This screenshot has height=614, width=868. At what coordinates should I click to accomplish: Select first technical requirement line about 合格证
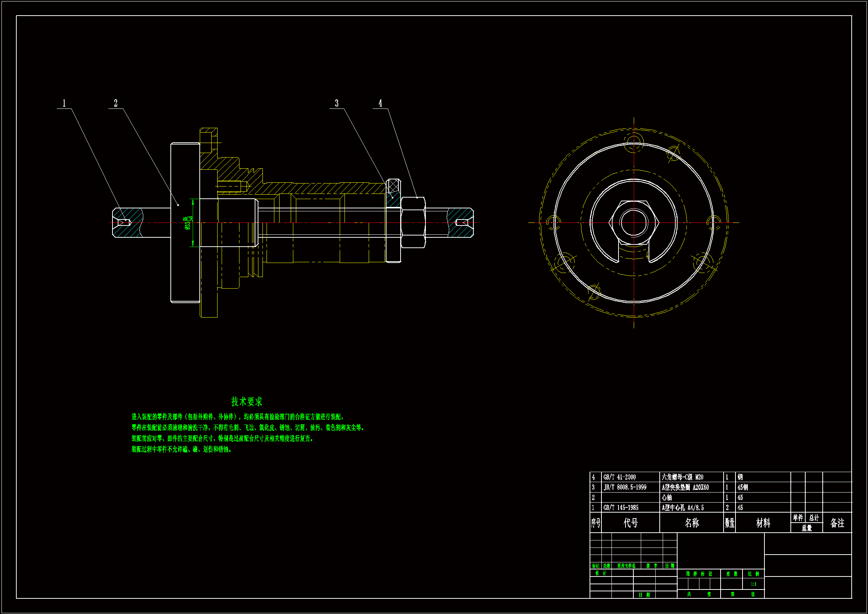point(237,417)
